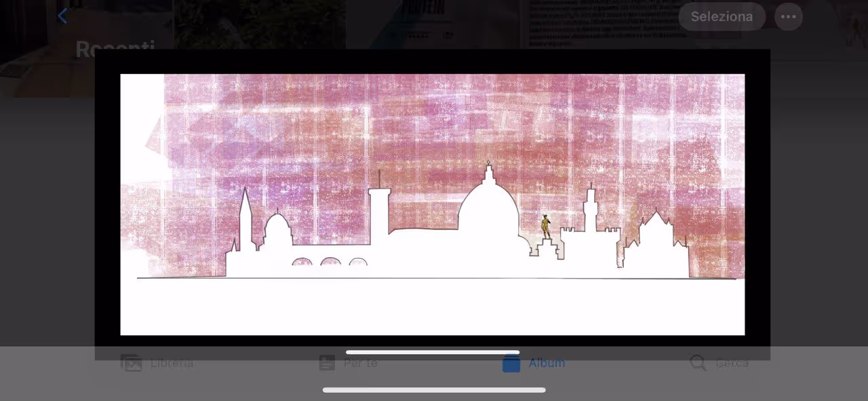868x401 pixels.
Task: Tap the Libreria photo stack icon
Action: coord(131,363)
